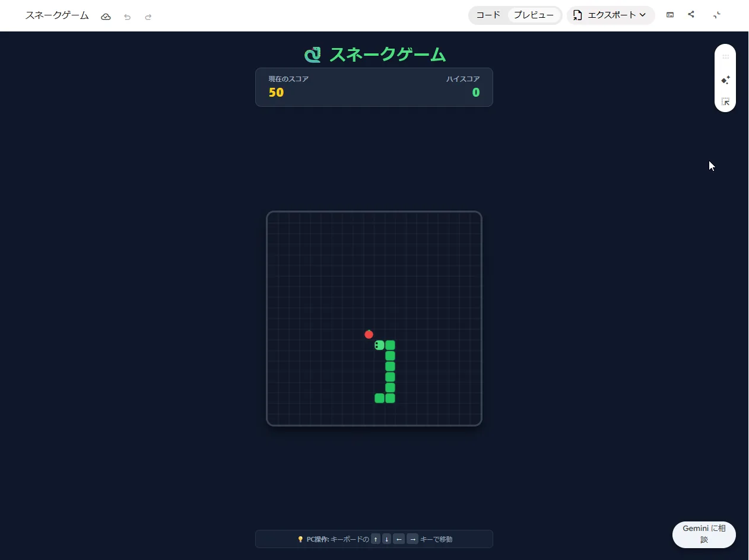This screenshot has width=749, height=560.
Task: Click the sparkle AI edit icon
Action: [725, 79]
